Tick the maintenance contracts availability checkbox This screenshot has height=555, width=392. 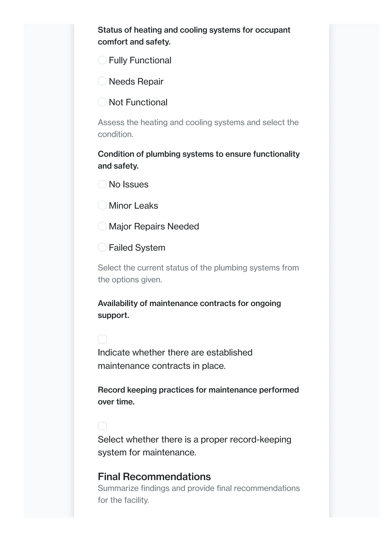tap(102, 339)
